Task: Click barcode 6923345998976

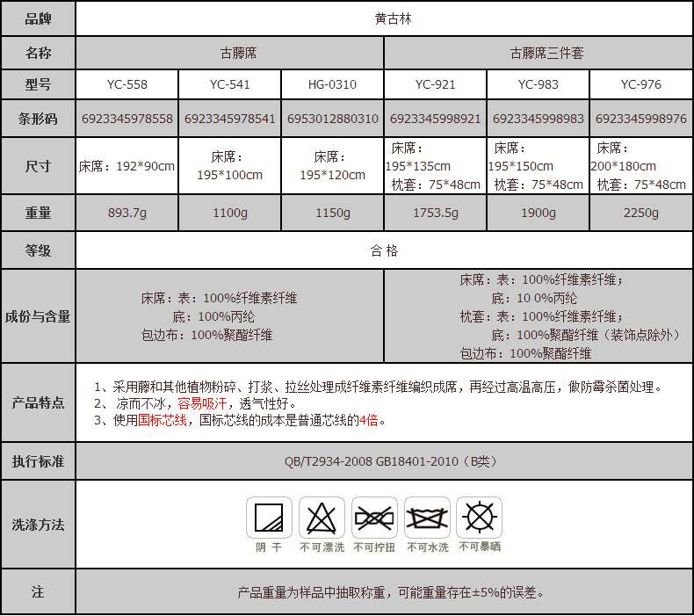Action: [641, 119]
